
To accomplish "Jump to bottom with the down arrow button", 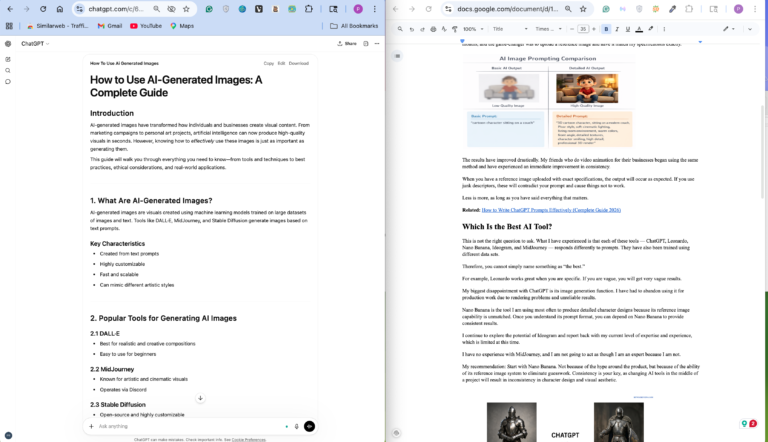I will pyautogui.click(x=200, y=398).
